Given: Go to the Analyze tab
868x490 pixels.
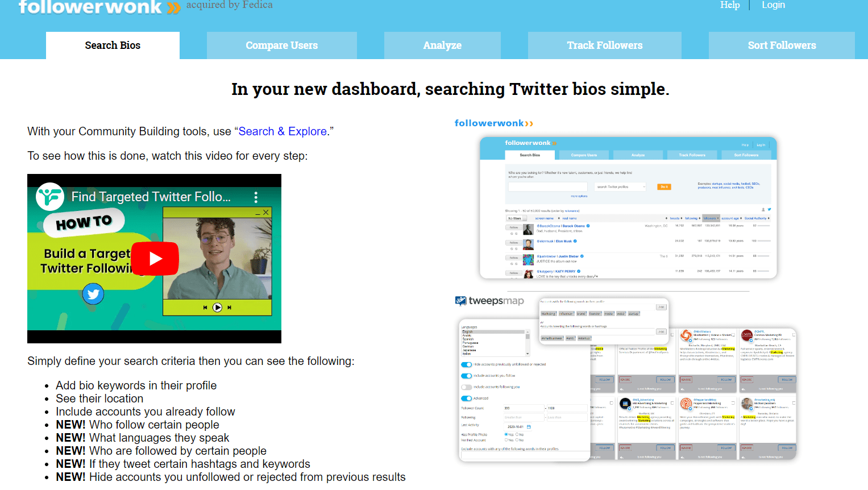Looking at the screenshot, I should 442,45.
